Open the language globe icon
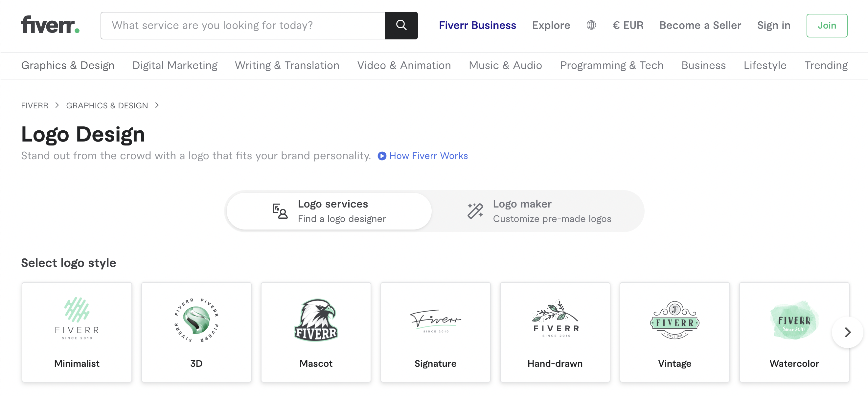This screenshot has height=396, width=868. tap(591, 25)
